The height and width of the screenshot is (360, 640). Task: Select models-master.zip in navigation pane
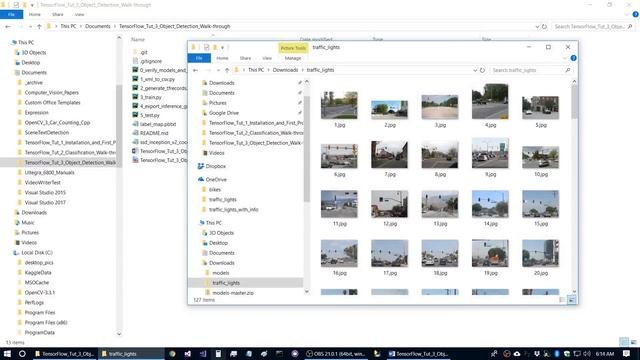coord(233,293)
